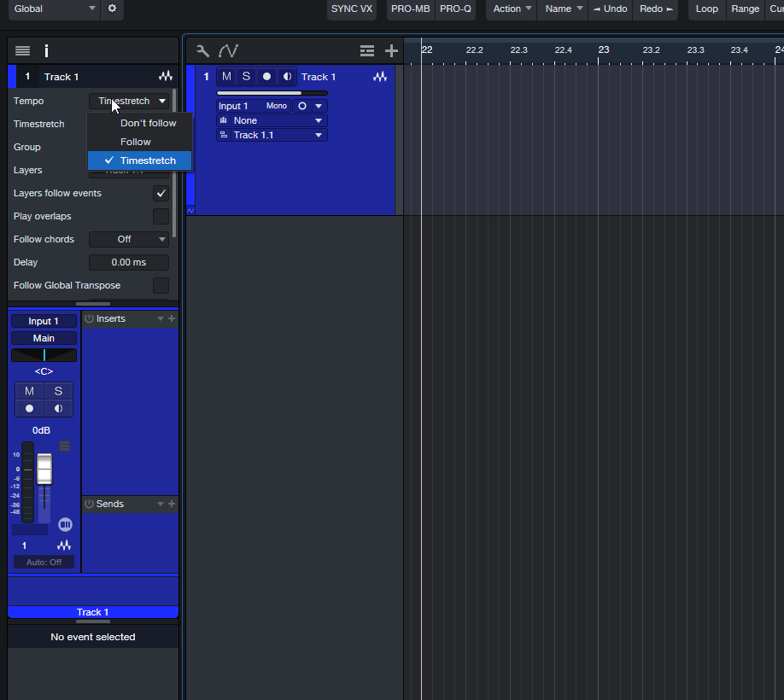Screen dimensions: 784x700
Task: Click the Undo button
Action: click(x=610, y=9)
